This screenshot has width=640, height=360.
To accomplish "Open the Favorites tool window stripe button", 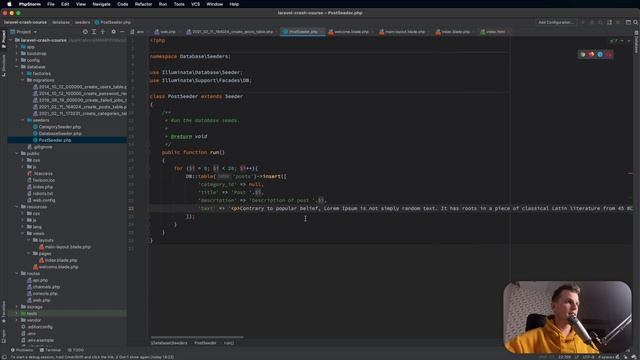I will [4, 312].
